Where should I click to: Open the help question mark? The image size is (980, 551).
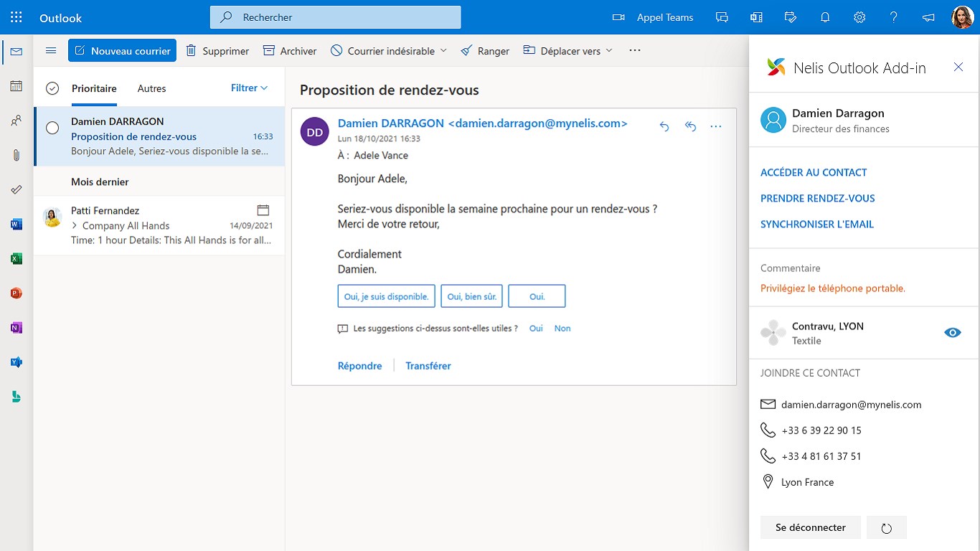[x=894, y=17]
